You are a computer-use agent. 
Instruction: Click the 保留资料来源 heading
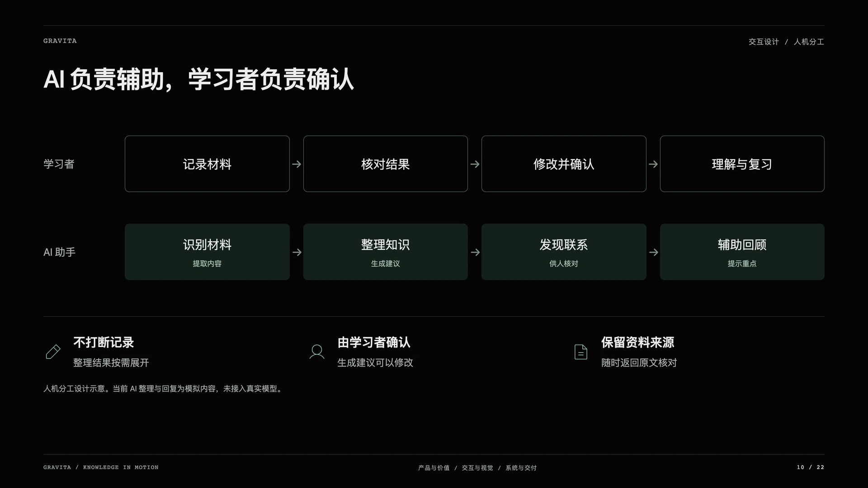(638, 343)
